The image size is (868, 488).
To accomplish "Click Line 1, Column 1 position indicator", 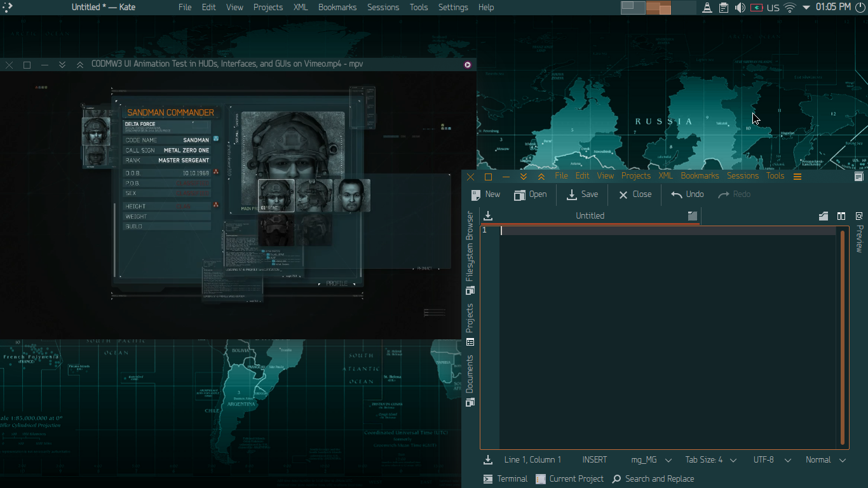I will (x=532, y=460).
